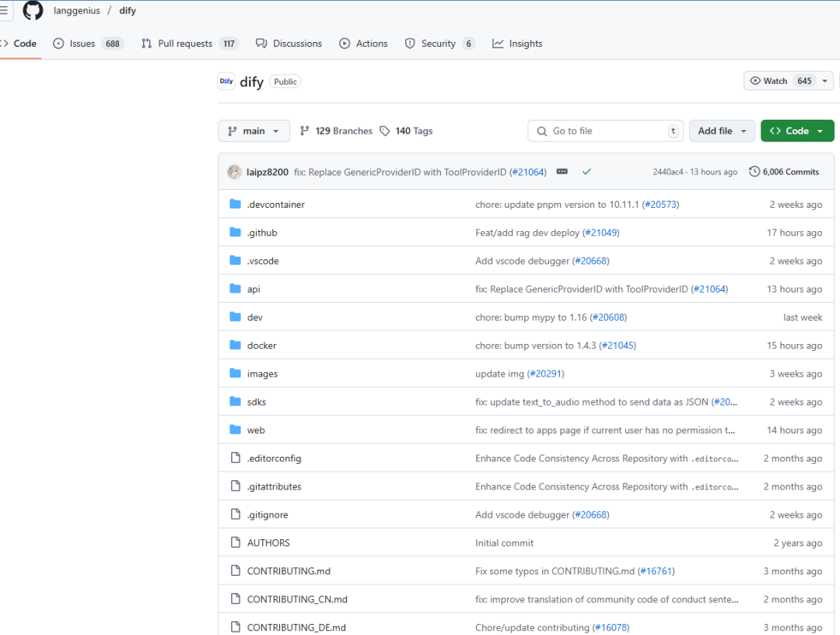
Task: Click the Public visibility badge
Action: [x=285, y=82]
